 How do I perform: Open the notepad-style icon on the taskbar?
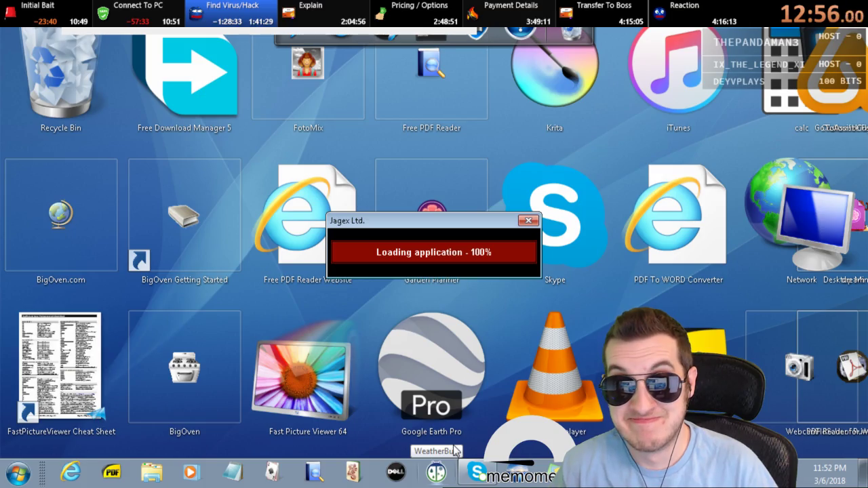[x=233, y=472]
